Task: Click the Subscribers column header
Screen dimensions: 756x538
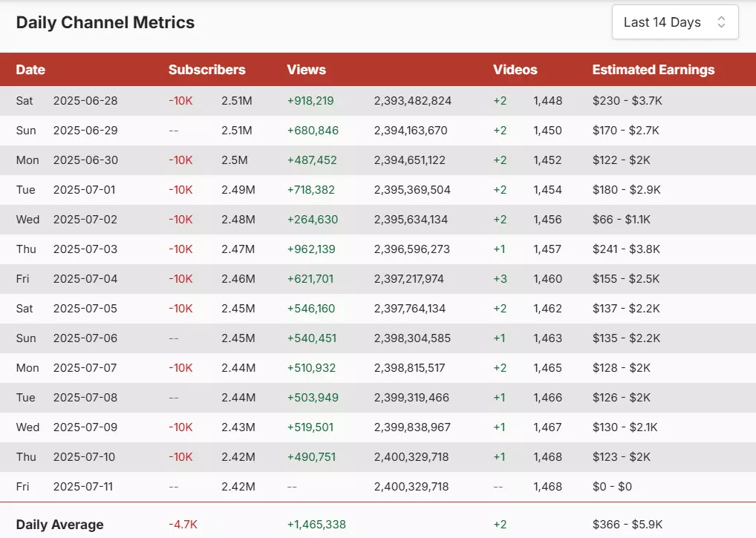Action: pos(207,70)
